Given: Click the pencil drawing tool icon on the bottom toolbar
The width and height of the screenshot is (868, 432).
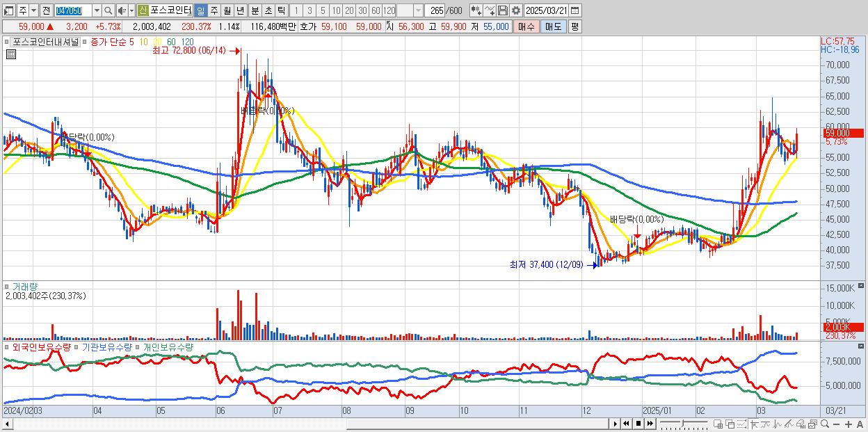Looking at the screenshot, I should coord(789,424).
